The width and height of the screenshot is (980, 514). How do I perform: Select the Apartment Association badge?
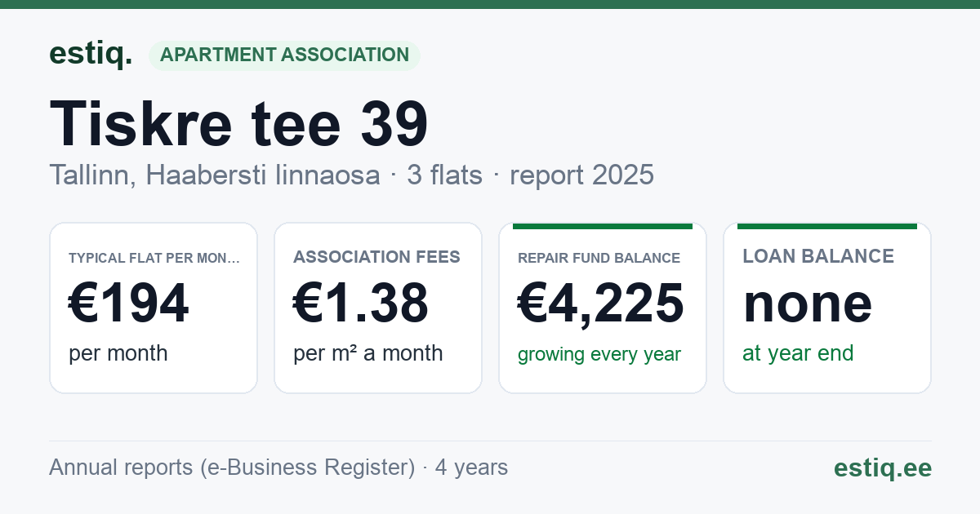pos(284,55)
